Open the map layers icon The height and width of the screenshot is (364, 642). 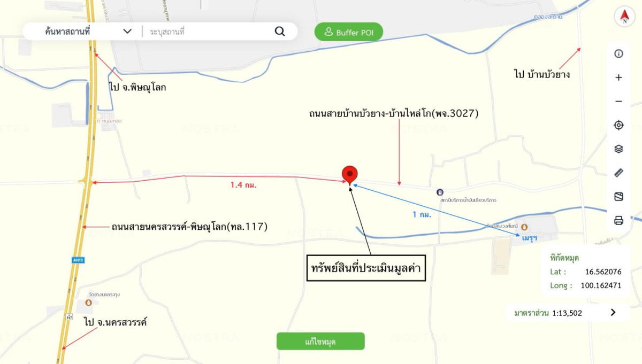(x=619, y=149)
